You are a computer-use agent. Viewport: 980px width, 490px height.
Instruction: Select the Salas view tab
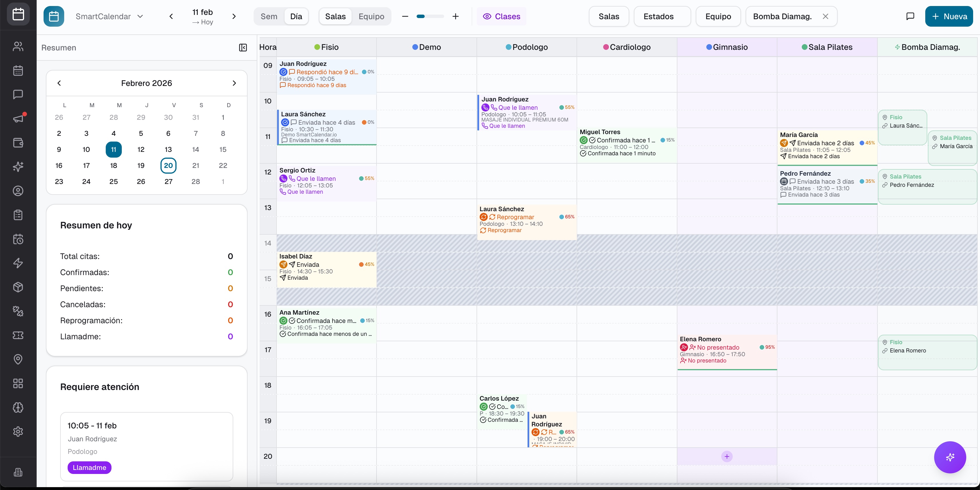pyautogui.click(x=335, y=16)
